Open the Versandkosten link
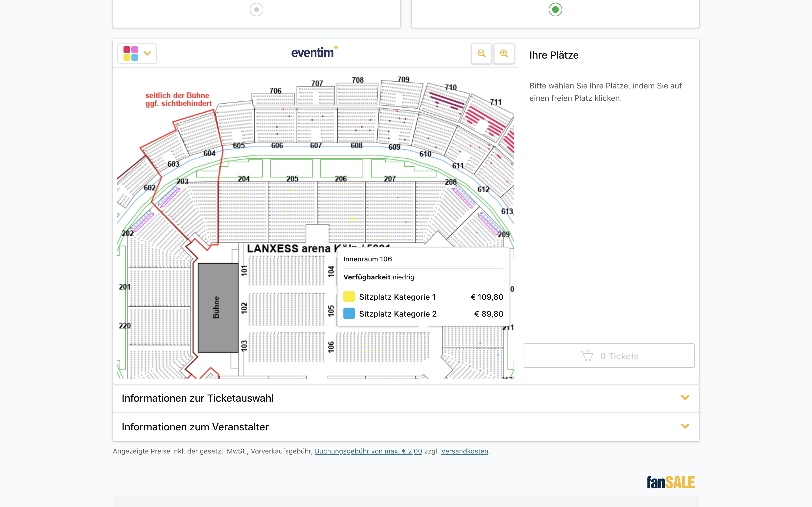812x507 pixels. [464, 451]
